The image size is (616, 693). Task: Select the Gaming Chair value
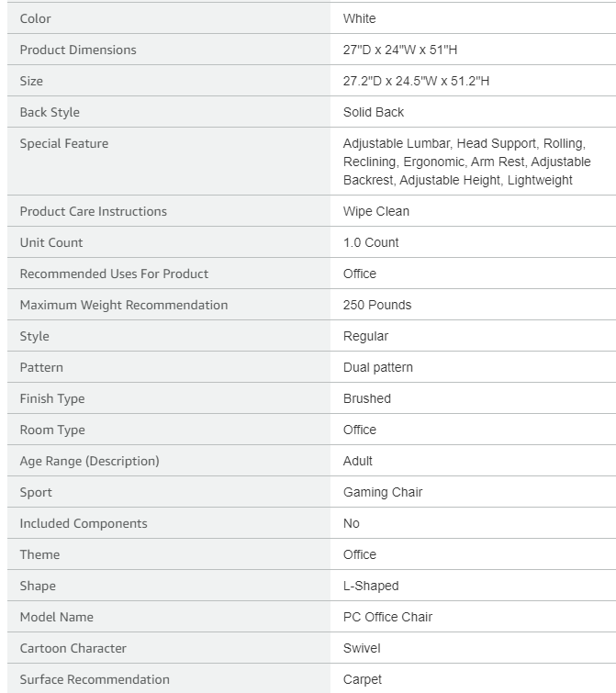click(383, 492)
